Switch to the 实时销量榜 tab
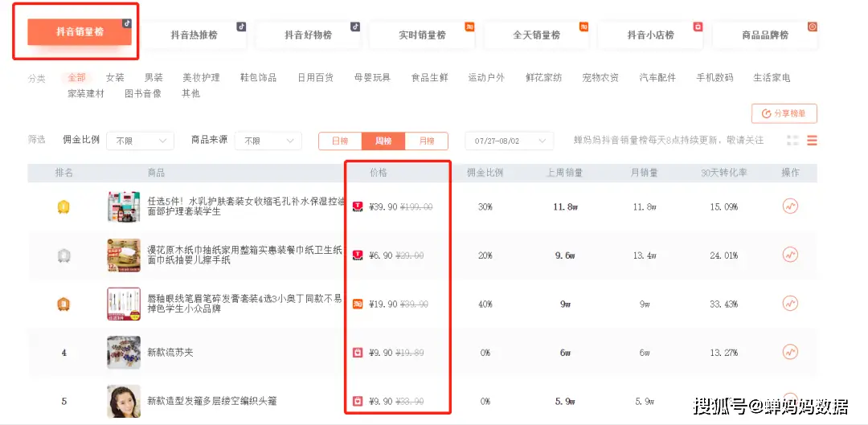The height and width of the screenshot is (425, 868). [423, 35]
